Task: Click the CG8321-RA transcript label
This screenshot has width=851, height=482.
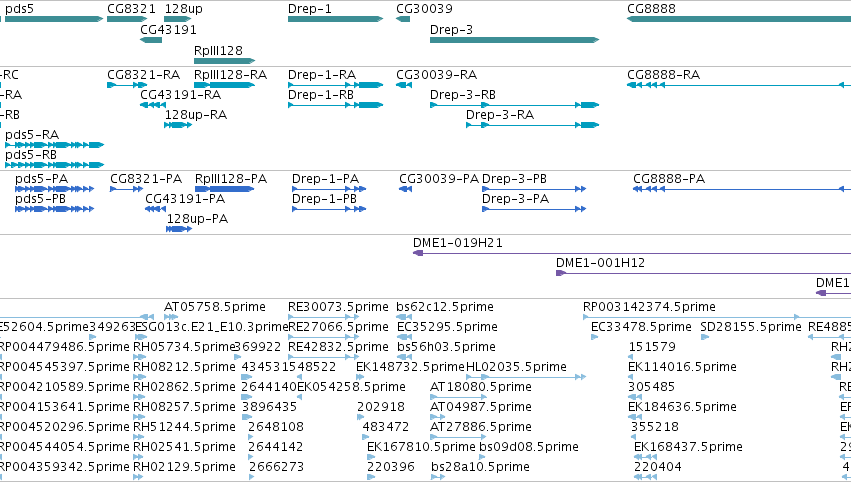Action: click(x=143, y=74)
